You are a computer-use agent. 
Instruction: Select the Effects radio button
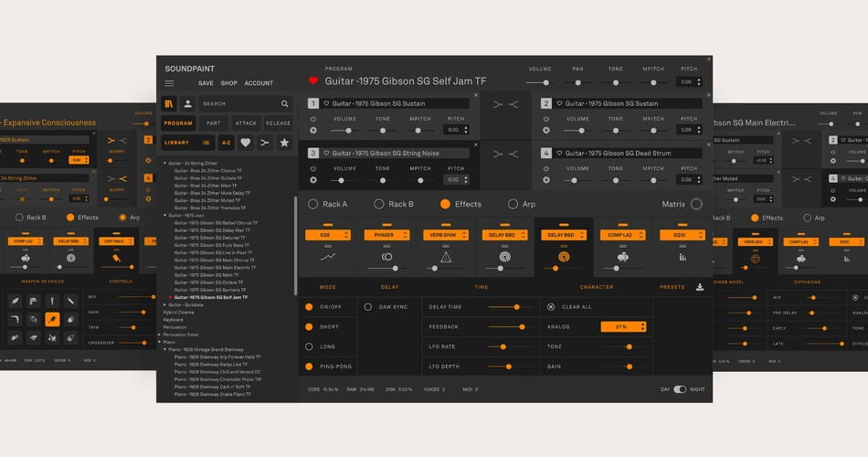coord(445,205)
